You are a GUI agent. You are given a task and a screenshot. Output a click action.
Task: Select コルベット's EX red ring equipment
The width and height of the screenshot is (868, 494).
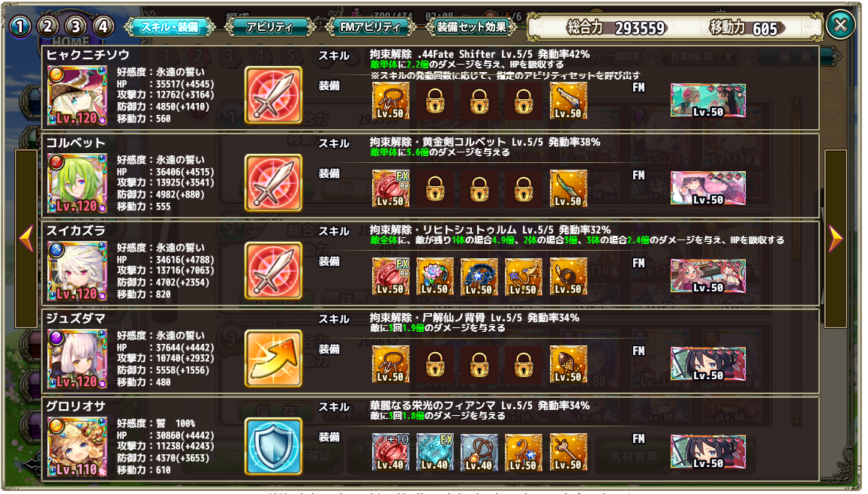click(390, 188)
